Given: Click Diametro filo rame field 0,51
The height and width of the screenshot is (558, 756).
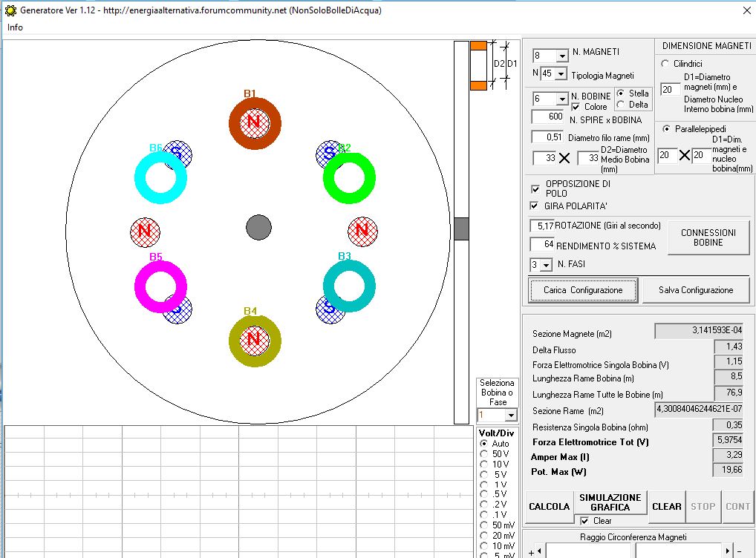Looking at the screenshot, I should (x=547, y=137).
